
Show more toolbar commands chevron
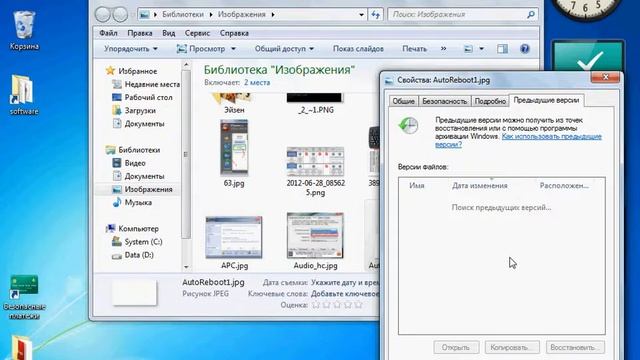pos(444,49)
